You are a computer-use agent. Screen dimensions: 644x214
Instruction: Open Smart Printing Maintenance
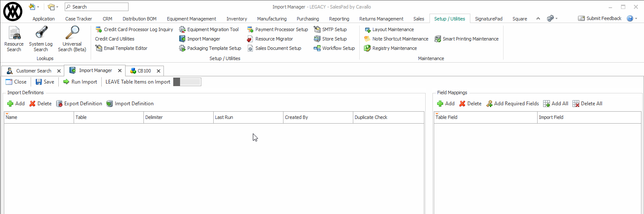[x=466, y=39]
